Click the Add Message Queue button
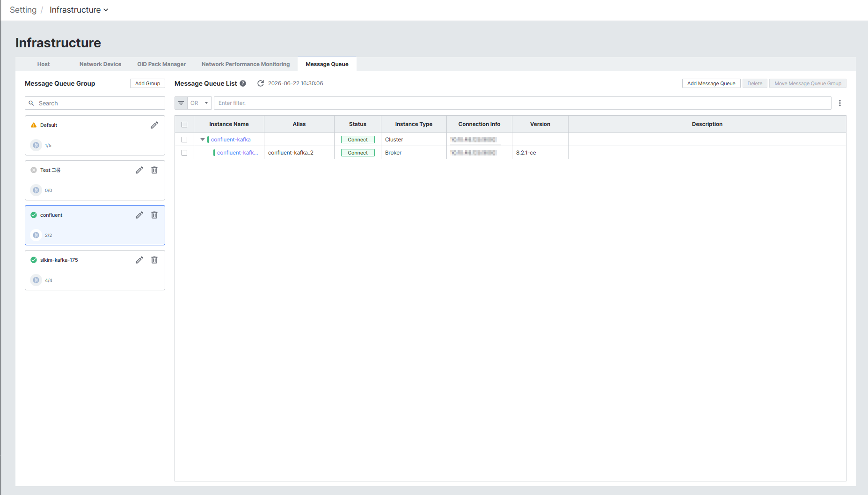This screenshot has width=868, height=495. pyautogui.click(x=711, y=83)
